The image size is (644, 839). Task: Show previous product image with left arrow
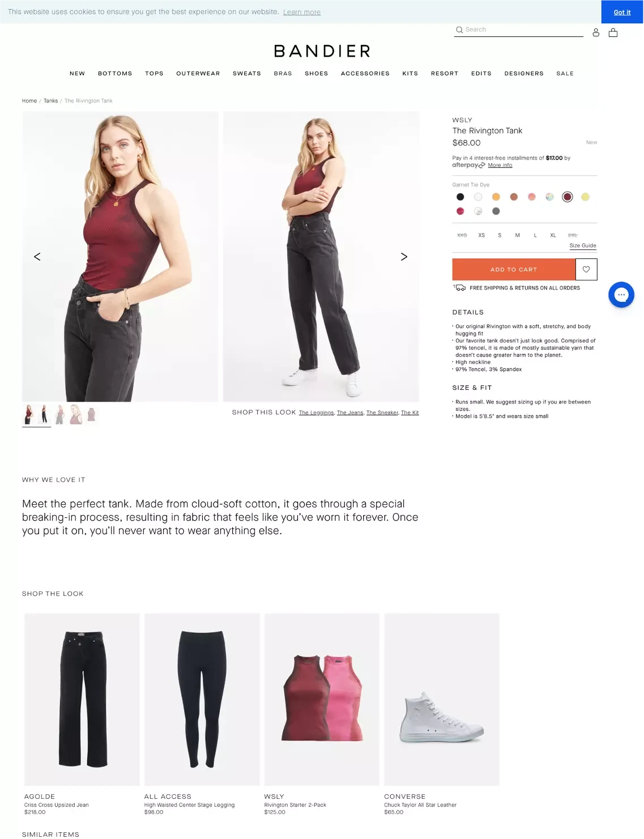pos(37,257)
